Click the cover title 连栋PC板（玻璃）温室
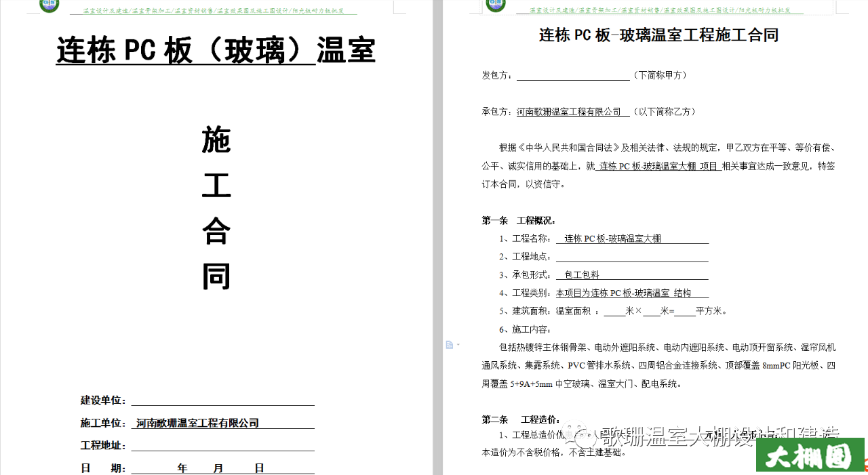Viewport: 868px width, 475px height. 216,51
